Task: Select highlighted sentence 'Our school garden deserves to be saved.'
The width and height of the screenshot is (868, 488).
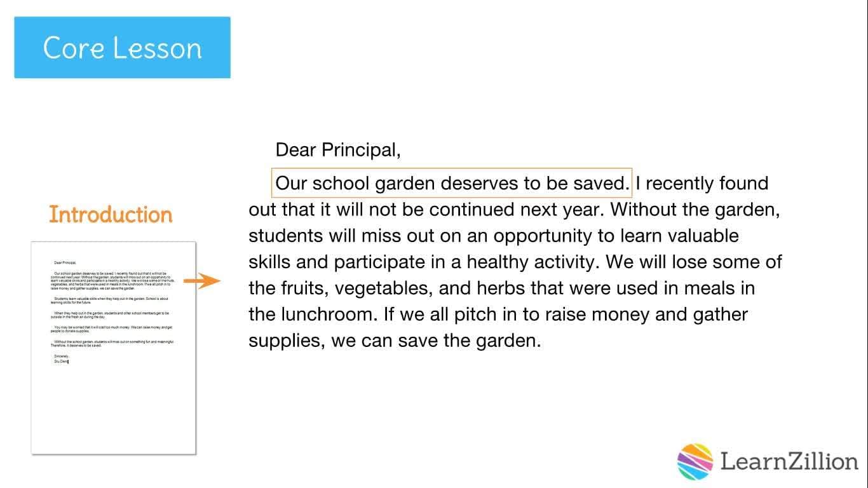Action: coord(452,184)
